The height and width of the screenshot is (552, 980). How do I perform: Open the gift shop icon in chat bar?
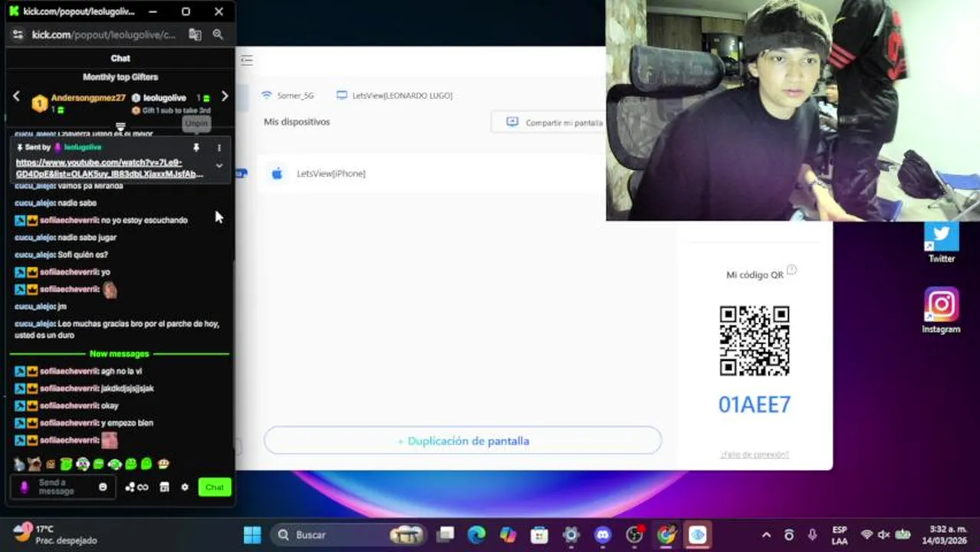pos(164,487)
